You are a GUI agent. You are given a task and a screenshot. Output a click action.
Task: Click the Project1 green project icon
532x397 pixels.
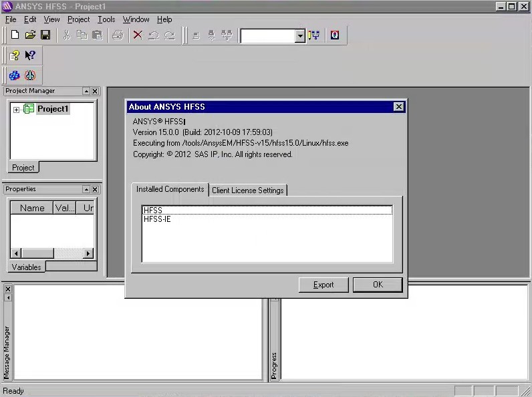tap(29, 109)
